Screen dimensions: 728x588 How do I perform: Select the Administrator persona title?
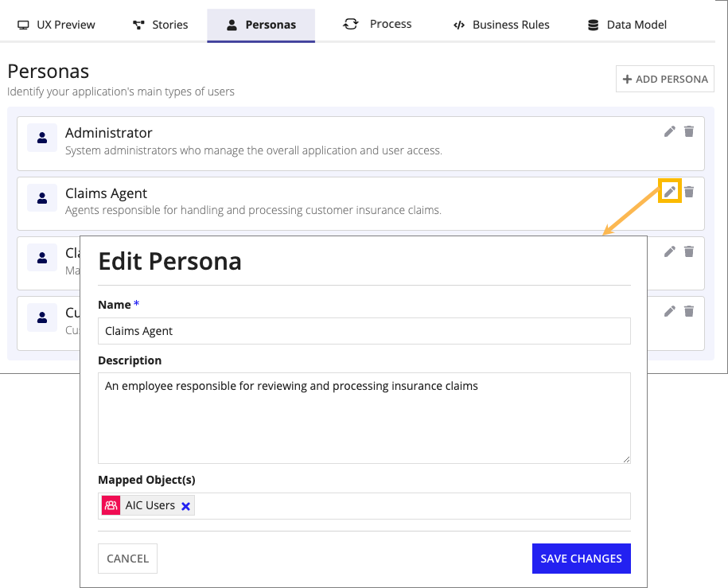coord(109,134)
